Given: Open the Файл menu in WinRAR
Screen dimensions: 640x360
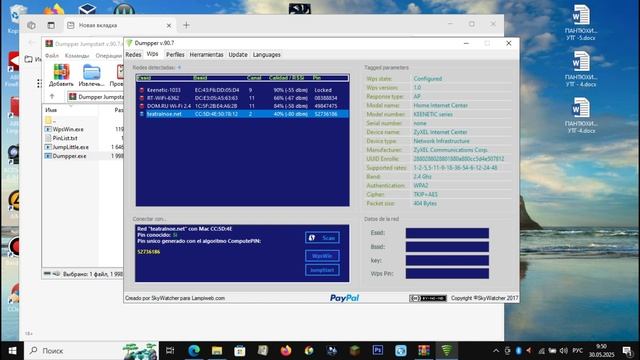Looking at the screenshot, I should (x=52, y=56).
